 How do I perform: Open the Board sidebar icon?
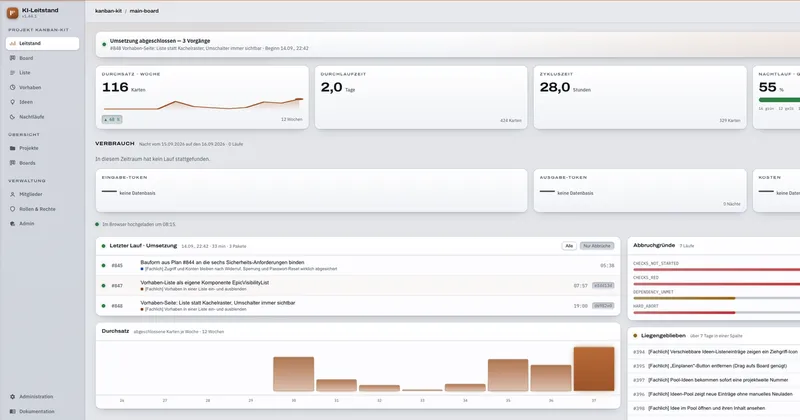point(13,58)
